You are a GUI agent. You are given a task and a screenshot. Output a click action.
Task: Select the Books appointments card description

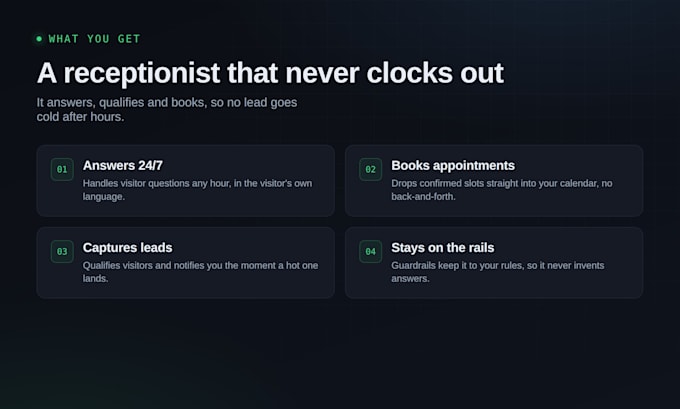click(502, 190)
